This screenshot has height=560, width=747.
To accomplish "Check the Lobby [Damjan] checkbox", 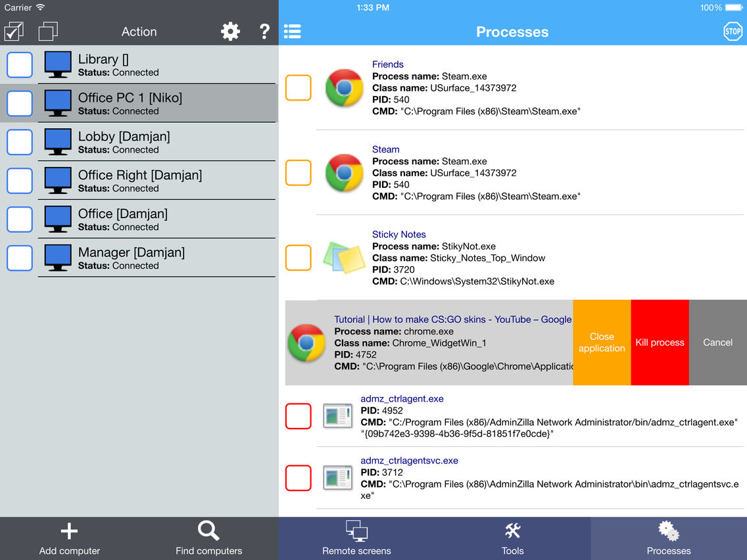I will [x=20, y=142].
